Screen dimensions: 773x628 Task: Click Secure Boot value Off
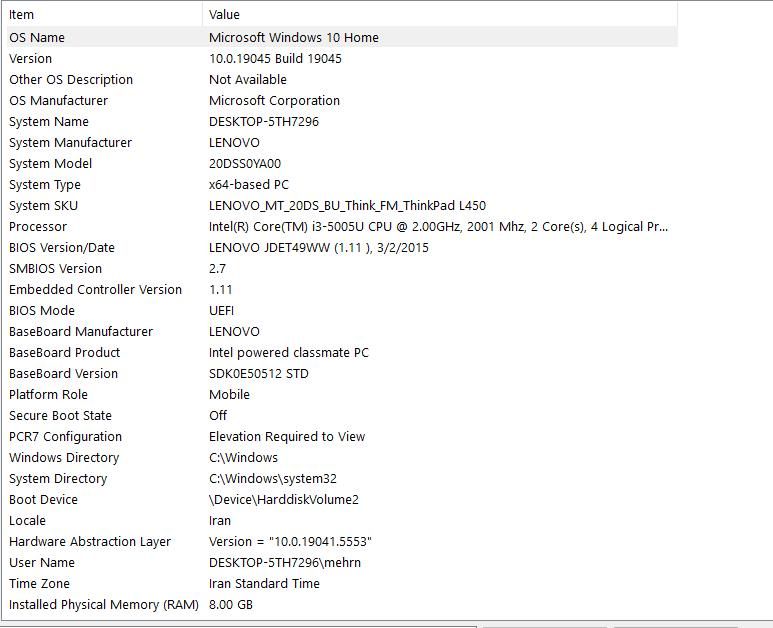coord(218,416)
